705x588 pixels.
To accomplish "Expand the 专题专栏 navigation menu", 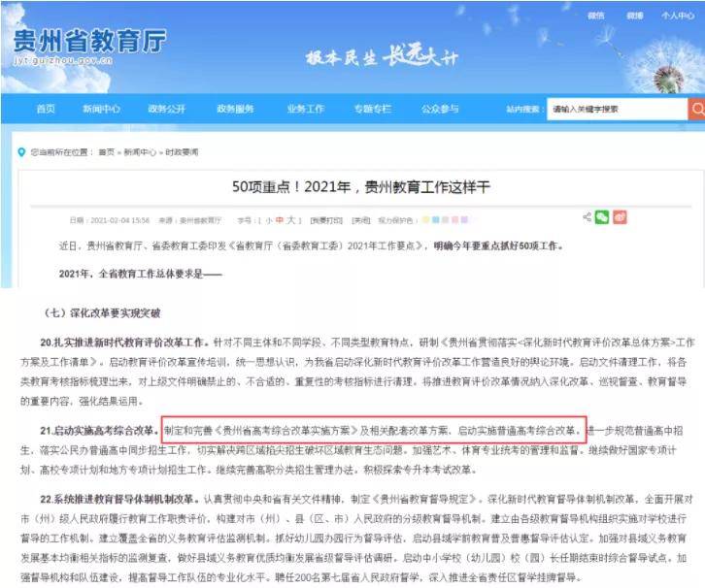I will coord(373,109).
